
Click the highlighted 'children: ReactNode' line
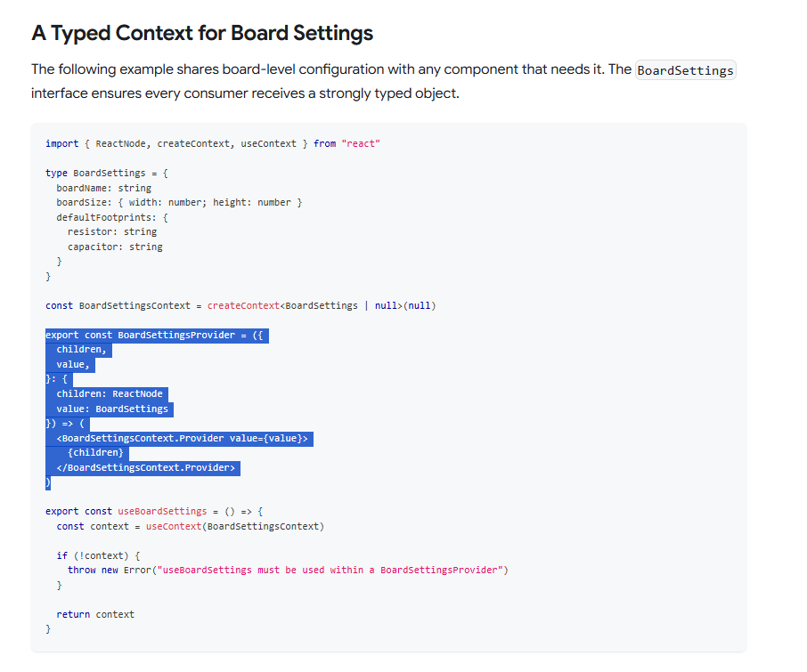coord(110,393)
